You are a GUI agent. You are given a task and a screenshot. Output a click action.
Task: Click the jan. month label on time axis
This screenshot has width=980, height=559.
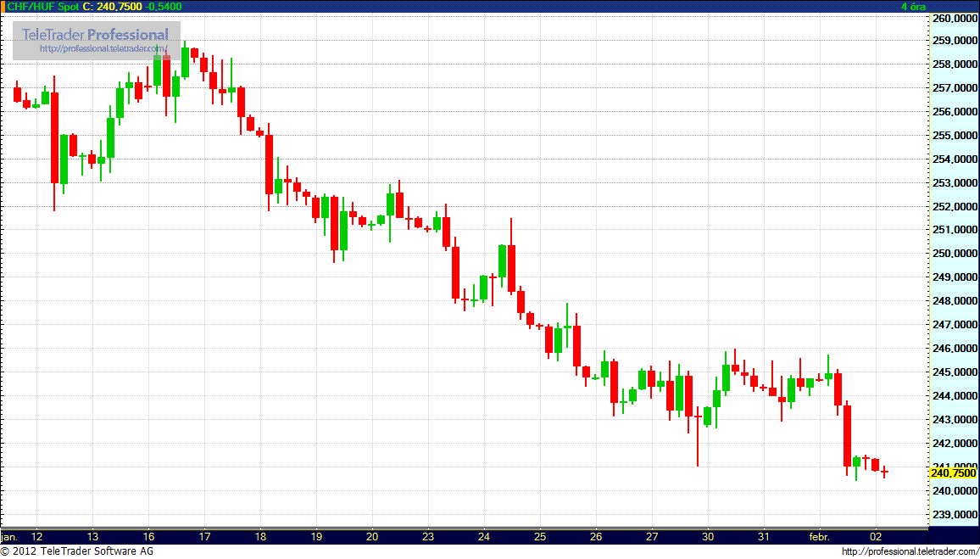[x=9, y=537]
